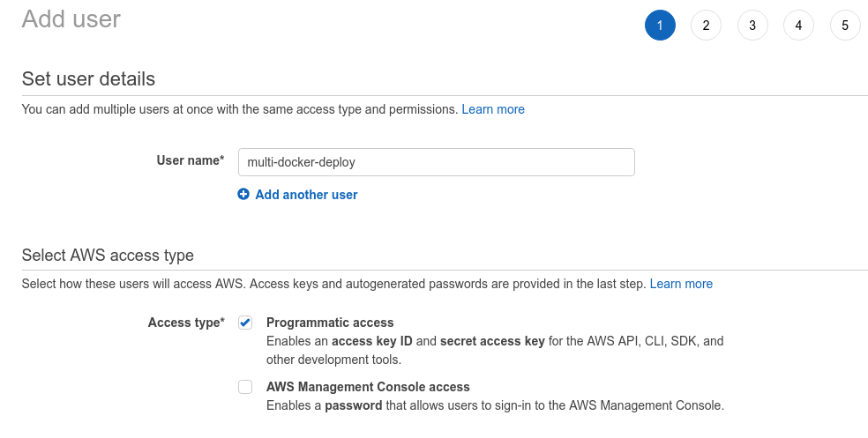Image resolution: width=868 pixels, height=438 pixels.
Task: Click the bold secret access key text
Action: point(492,341)
